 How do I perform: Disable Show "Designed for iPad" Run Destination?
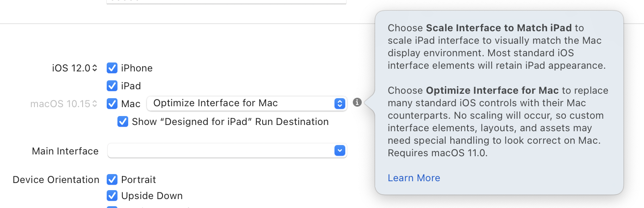(122, 121)
